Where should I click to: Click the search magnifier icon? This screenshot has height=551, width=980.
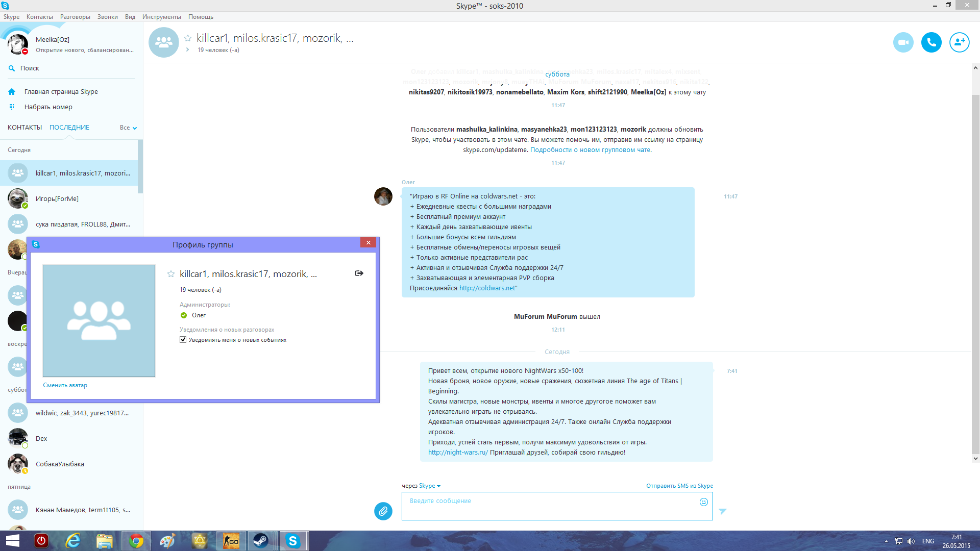pyautogui.click(x=12, y=68)
